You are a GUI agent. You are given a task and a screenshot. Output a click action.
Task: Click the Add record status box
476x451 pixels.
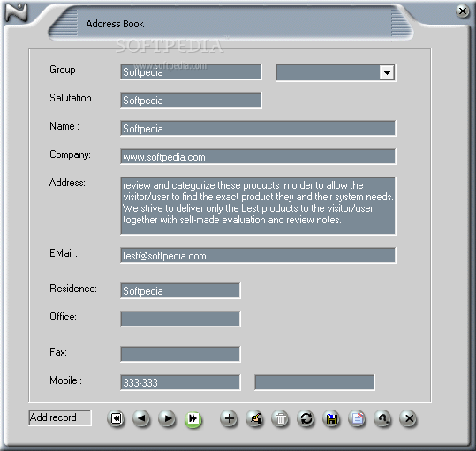pyautogui.click(x=60, y=418)
